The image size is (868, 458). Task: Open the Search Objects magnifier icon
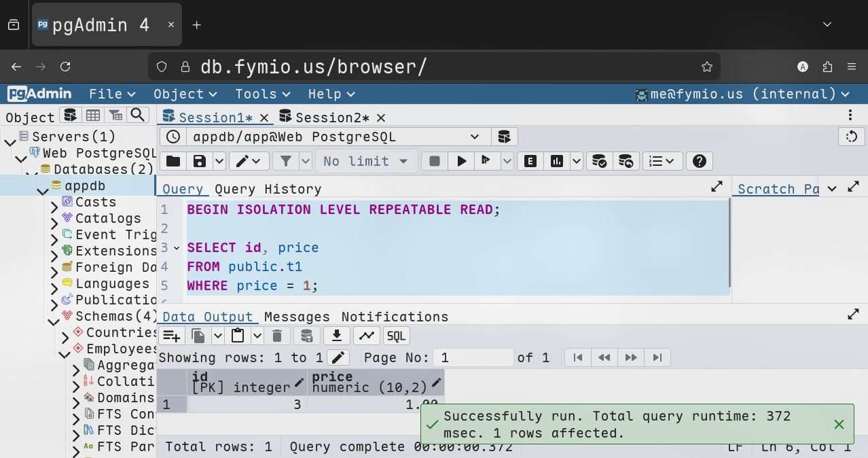[138, 116]
